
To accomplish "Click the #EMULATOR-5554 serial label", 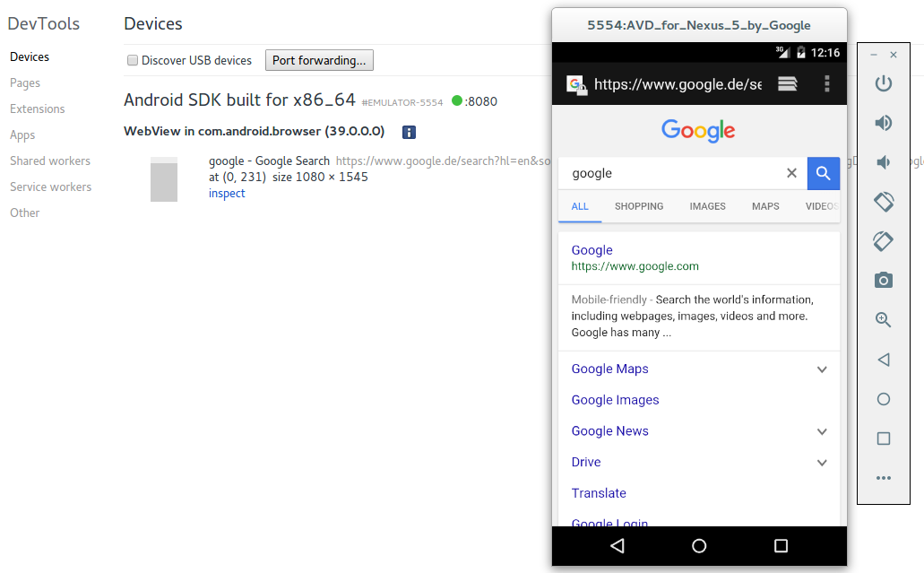I will point(402,102).
